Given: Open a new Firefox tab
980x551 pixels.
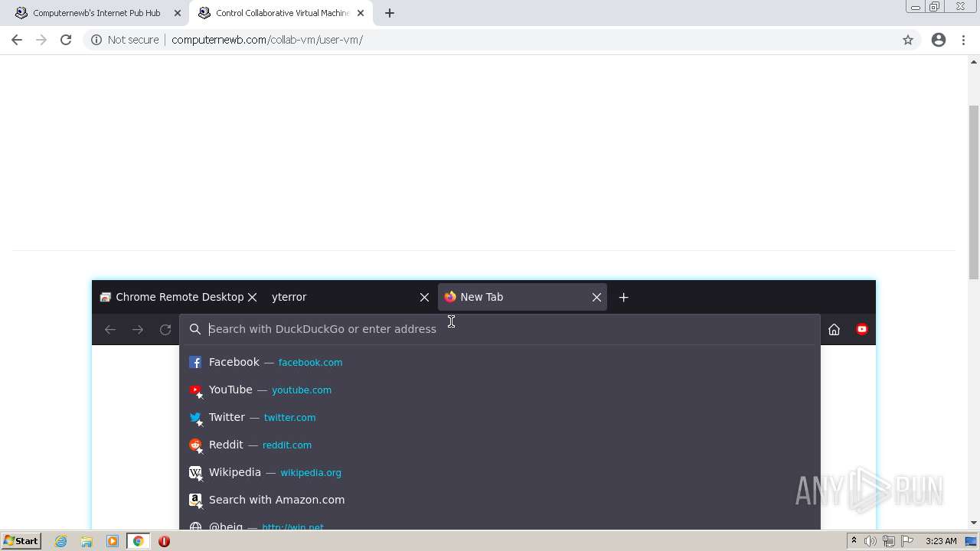Looking at the screenshot, I should pyautogui.click(x=623, y=297).
